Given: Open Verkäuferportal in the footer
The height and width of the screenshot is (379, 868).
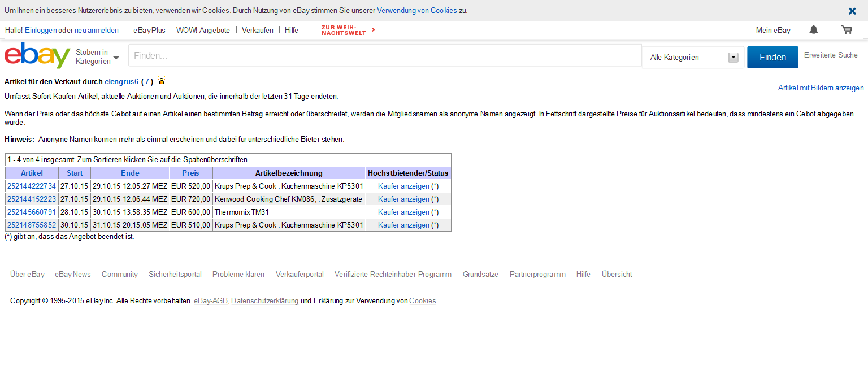Looking at the screenshot, I should [300, 275].
